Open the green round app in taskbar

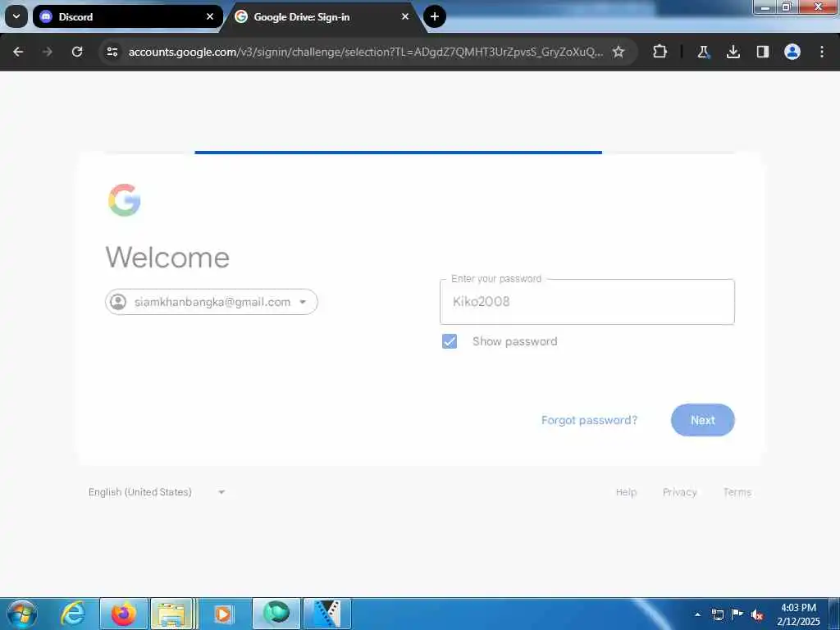pos(276,614)
